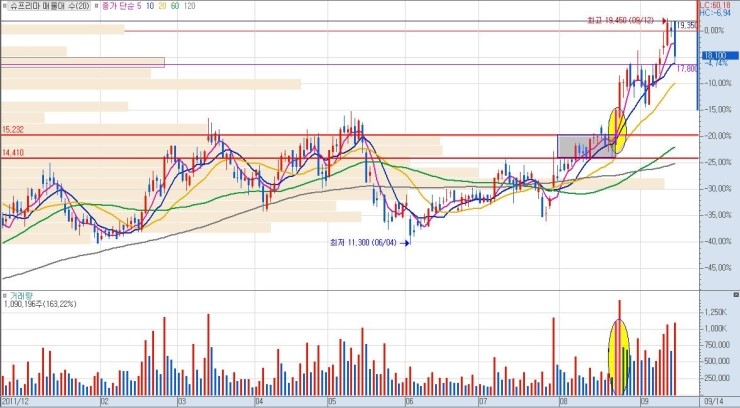Click the 14,410 horizontal line label

[14, 152]
